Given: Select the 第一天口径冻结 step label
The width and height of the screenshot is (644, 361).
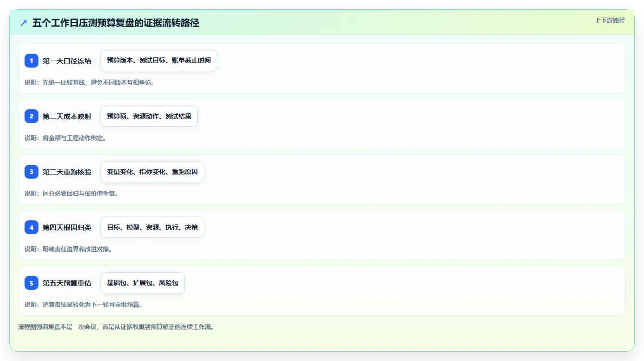Looking at the screenshot, I should [x=67, y=61].
